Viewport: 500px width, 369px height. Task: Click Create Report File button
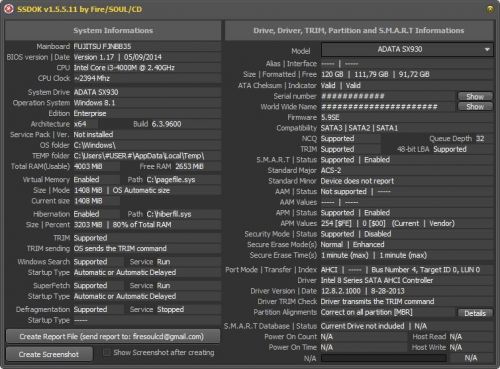(x=113, y=337)
